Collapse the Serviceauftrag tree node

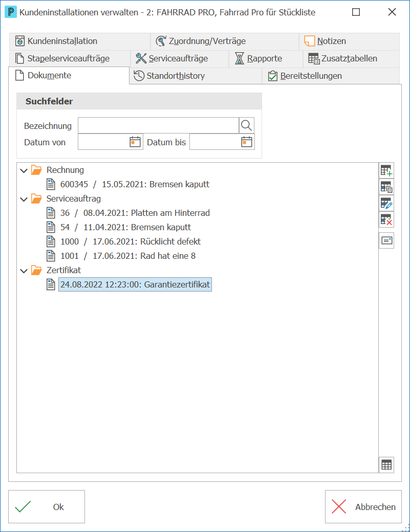pyautogui.click(x=24, y=199)
